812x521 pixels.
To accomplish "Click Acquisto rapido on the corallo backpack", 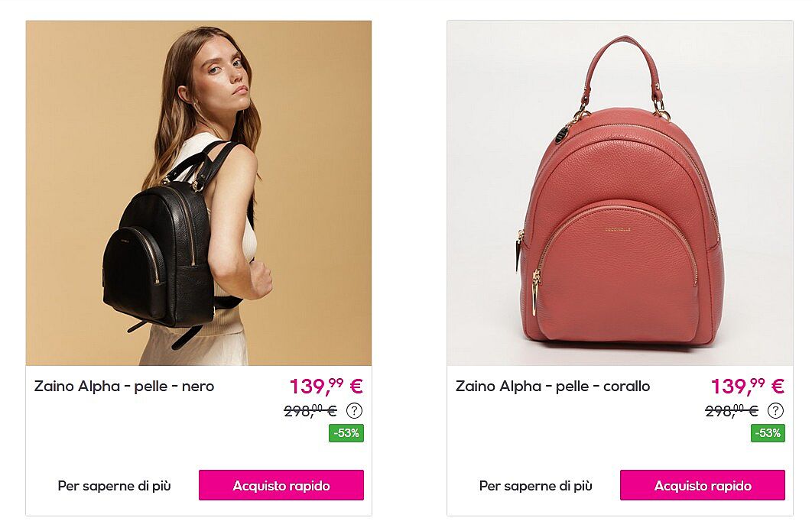I will pos(703,485).
